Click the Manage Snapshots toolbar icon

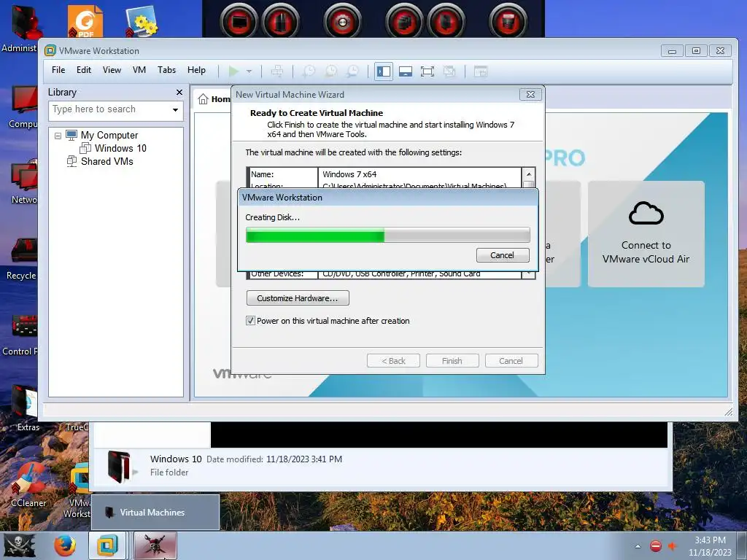click(x=352, y=71)
